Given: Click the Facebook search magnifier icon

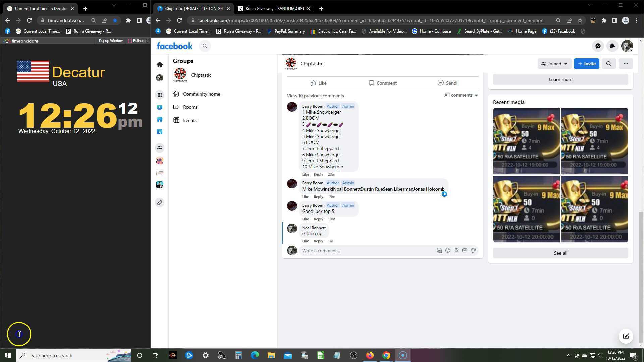Looking at the screenshot, I should coord(205,46).
